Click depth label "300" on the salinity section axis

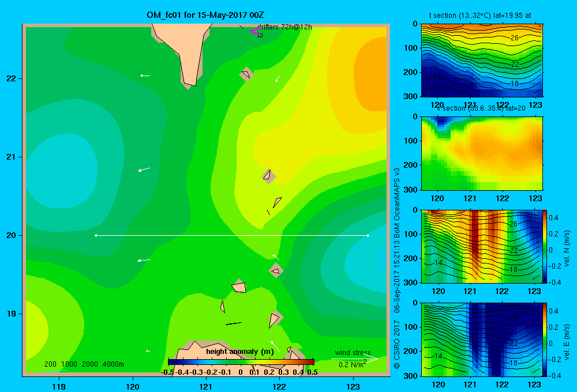(411, 190)
